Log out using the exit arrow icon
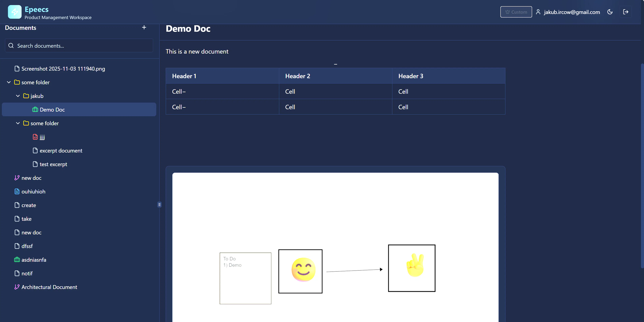The height and width of the screenshot is (322, 644). tap(625, 12)
